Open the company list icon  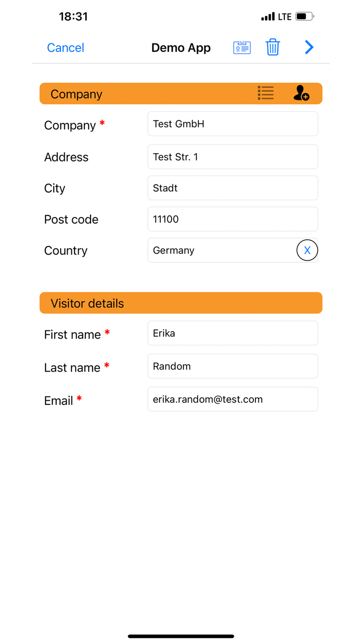(x=266, y=93)
